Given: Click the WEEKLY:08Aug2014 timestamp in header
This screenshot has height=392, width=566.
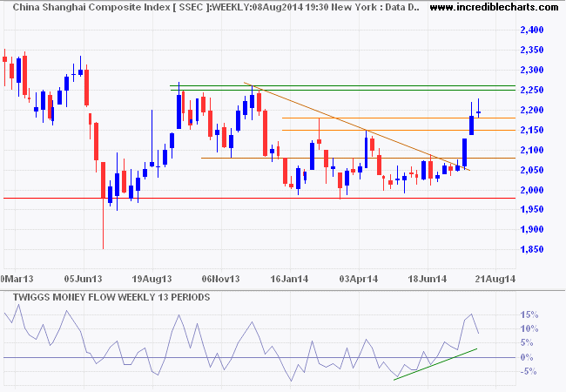Looking at the screenshot, I should click(x=257, y=7).
